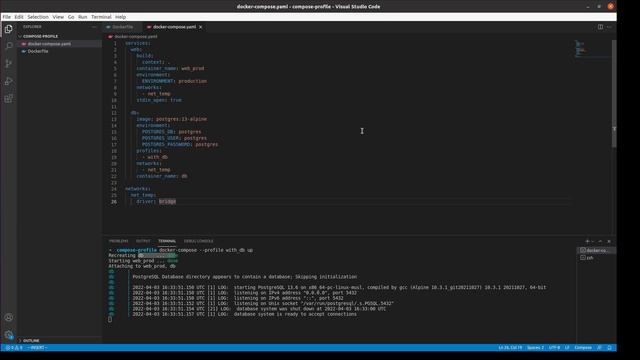Click the LF end-of-line indicator
This screenshot has width=640, height=360.
coord(567,348)
